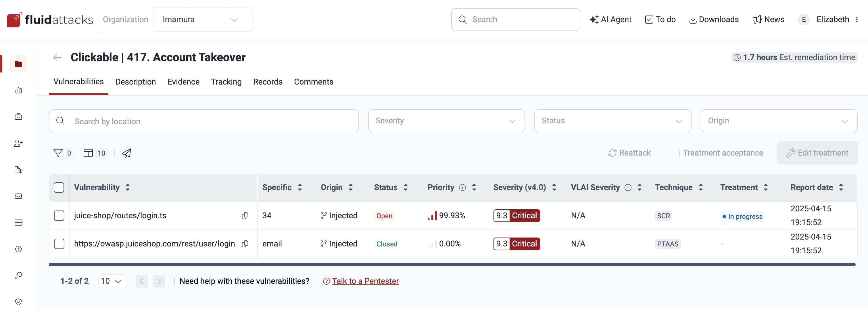The height and width of the screenshot is (310, 868).
Task: Sort by the Origin column
Action: pyautogui.click(x=351, y=187)
